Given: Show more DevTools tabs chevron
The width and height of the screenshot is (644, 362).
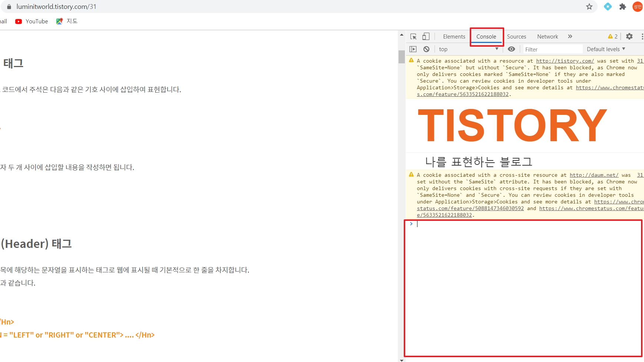Looking at the screenshot, I should pos(570,36).
